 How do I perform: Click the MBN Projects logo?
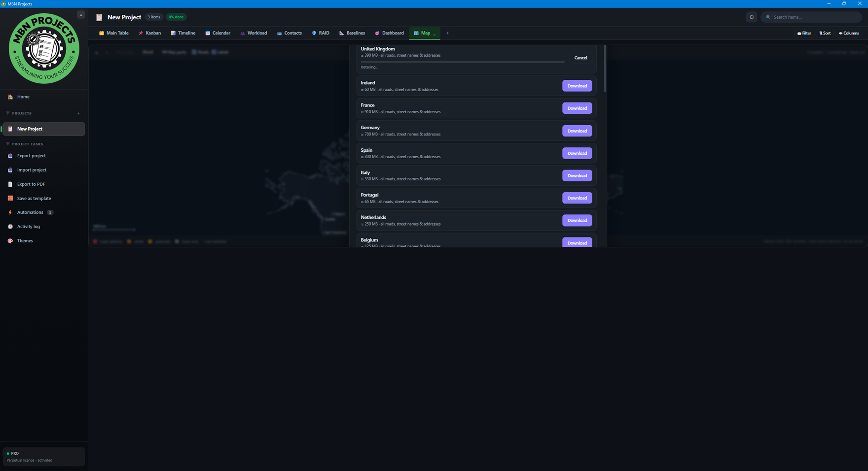click(44, 48)
